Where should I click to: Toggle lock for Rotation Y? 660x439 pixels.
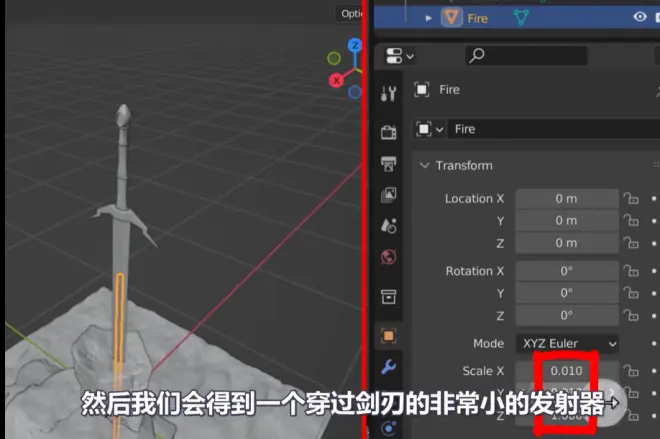point(631,293)
